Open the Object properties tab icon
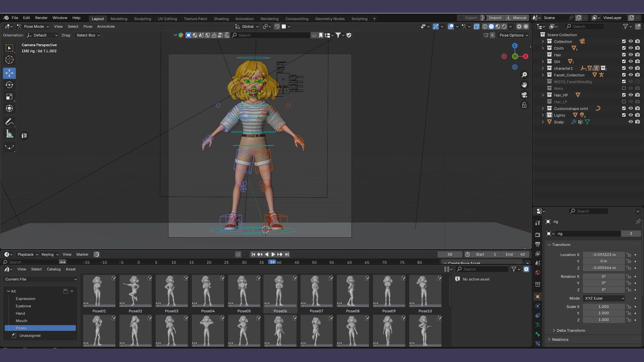Image resolution: width=644 pixels, height=362 pixels. point(538,297)
